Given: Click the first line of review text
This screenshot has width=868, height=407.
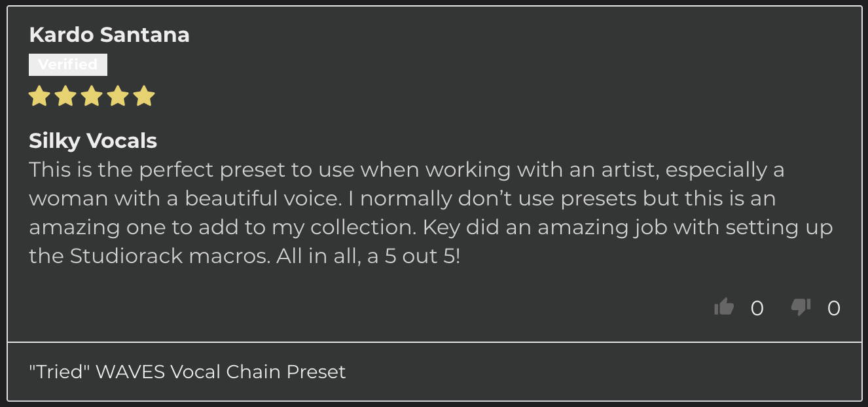Looking at the screenshot, I should [407, 170].
